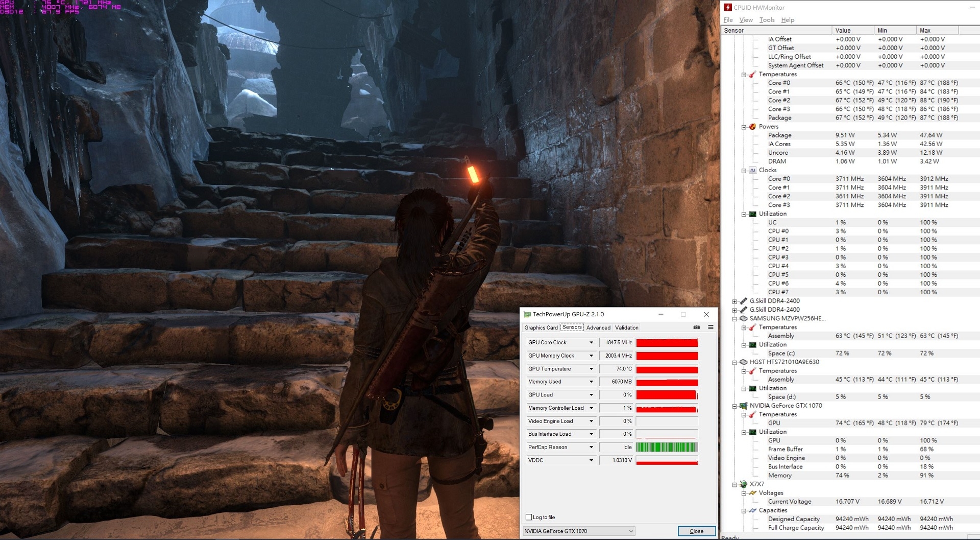Switch to the Validation tab in GPU-Z
This screenshot has height=540, width=980.
point(627,327)
